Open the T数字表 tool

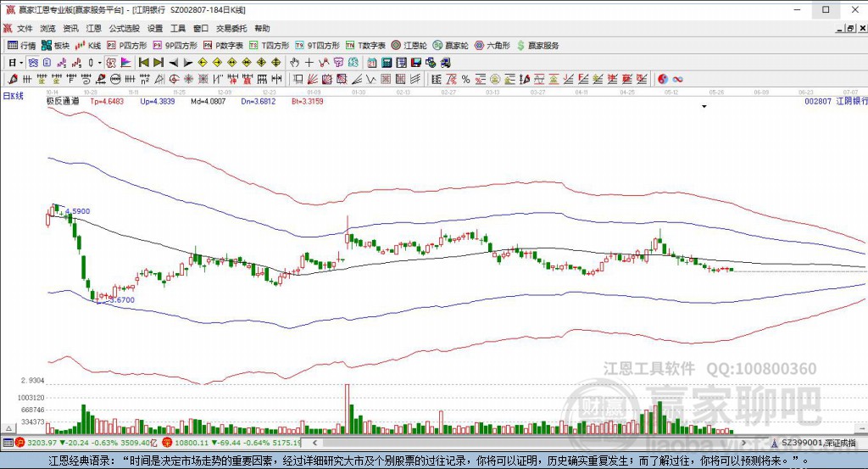coord(365,46)
